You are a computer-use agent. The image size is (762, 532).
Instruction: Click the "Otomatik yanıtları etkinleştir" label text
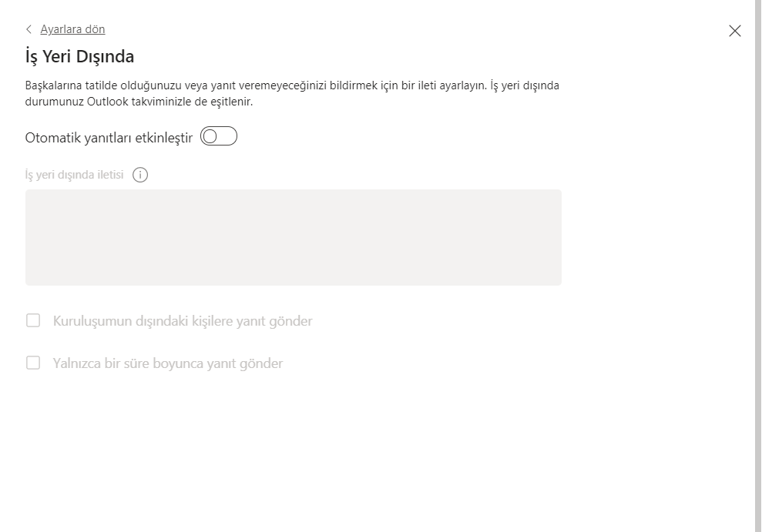tap(109, 137)
